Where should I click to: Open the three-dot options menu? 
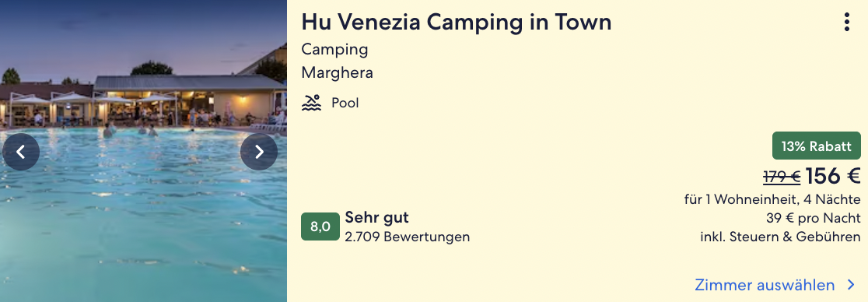coord(846,22)
